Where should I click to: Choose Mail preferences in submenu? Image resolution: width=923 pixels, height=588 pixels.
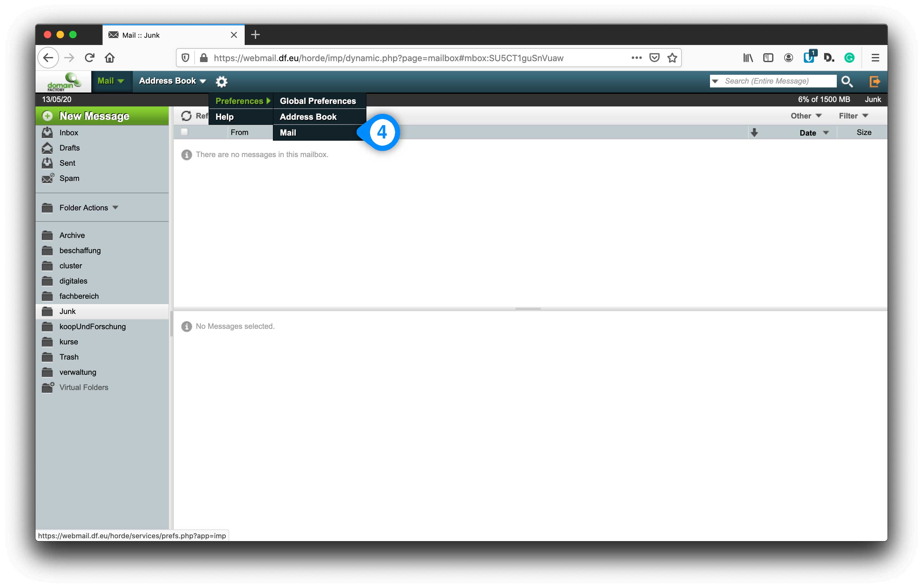click(319, 132)
